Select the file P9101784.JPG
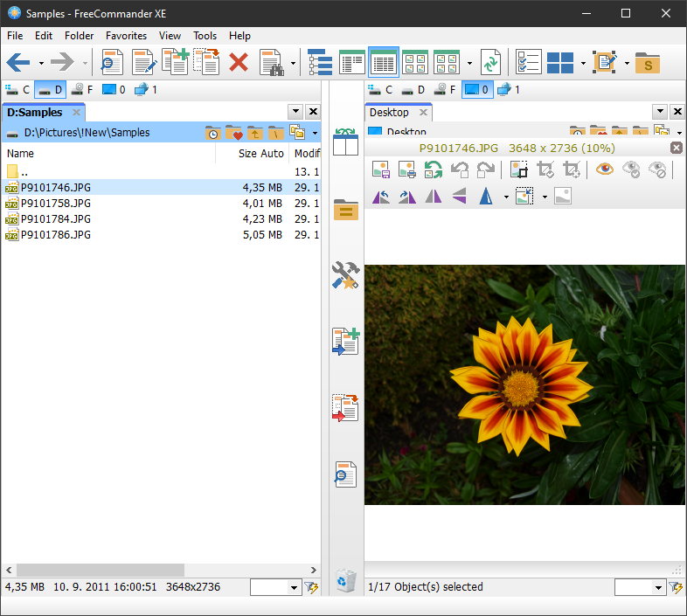This screenshot has width=687, height=616. click(56, 218)
